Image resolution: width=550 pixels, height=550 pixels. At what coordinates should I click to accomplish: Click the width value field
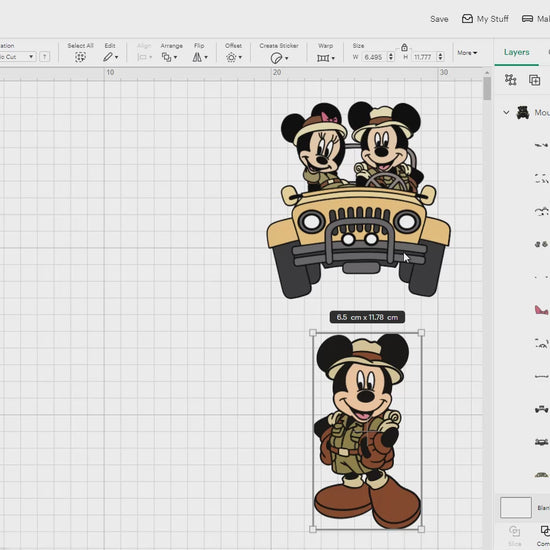(374, 57)
